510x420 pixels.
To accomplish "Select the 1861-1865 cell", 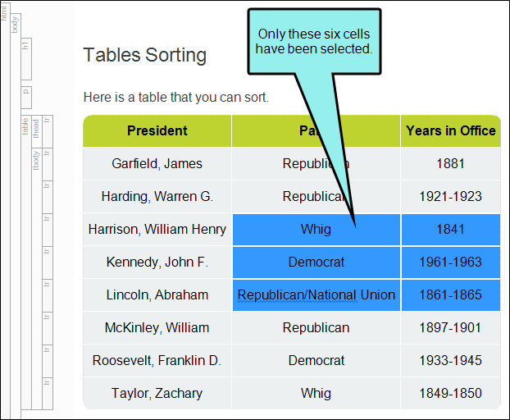I will click(x=451, y=295).
